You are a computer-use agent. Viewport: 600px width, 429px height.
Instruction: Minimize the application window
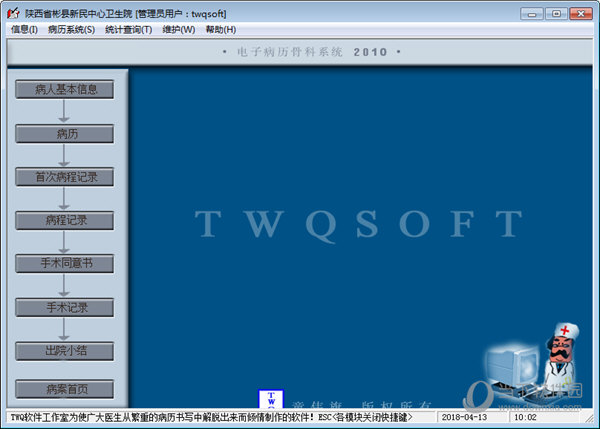click(532, 14)
